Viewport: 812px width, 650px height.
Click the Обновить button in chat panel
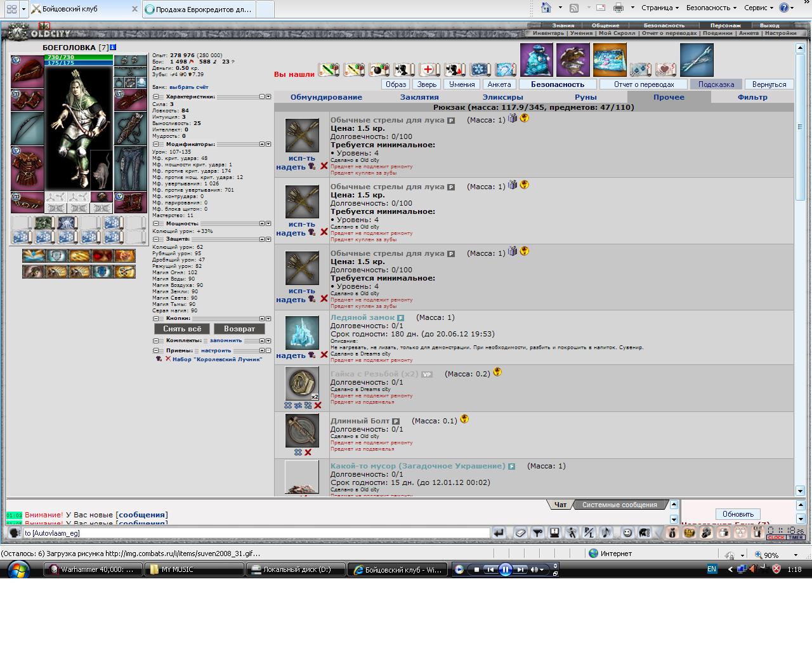pos(738,514)
